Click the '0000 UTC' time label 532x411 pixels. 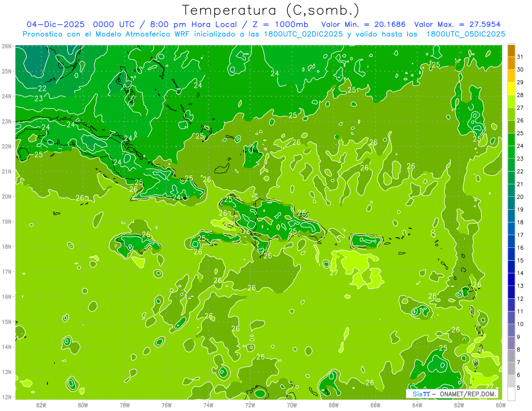pos(113,24)
